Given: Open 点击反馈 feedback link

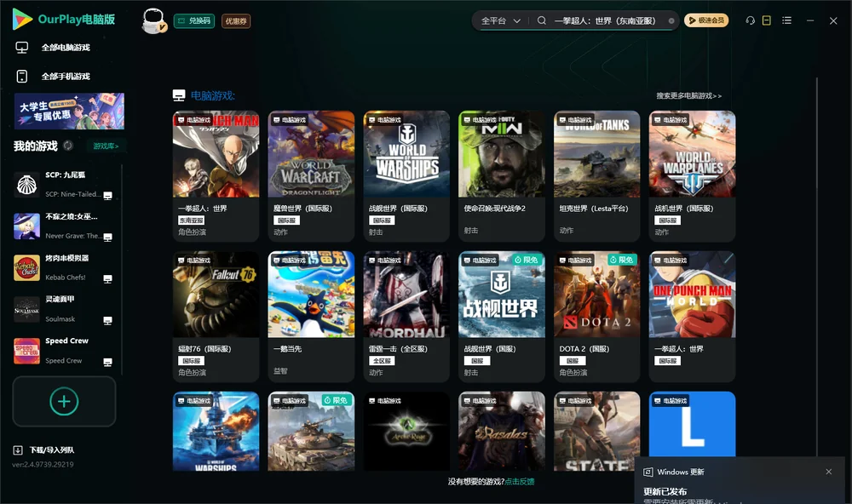Looking at the screenshot, I should 520,482.
